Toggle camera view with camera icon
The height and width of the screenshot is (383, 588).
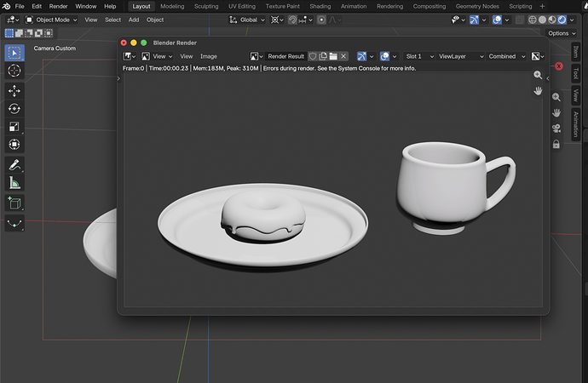coord(556,129)
